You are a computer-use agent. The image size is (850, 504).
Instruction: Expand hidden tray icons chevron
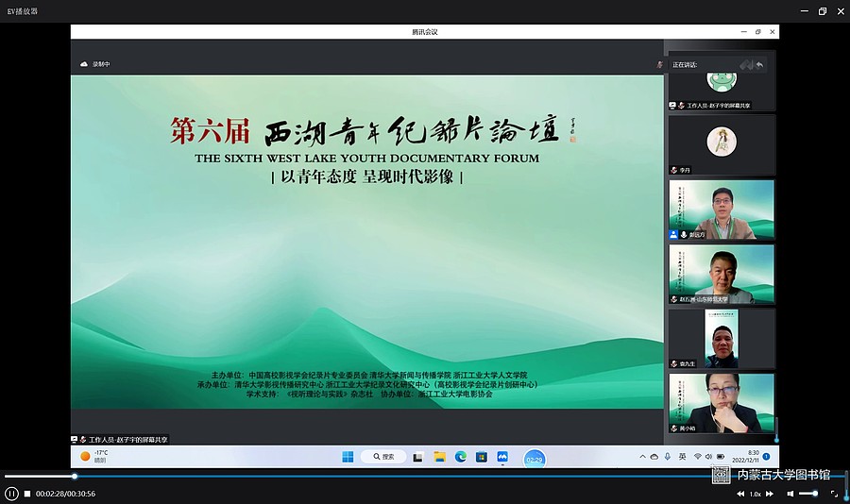click(642, 457)
